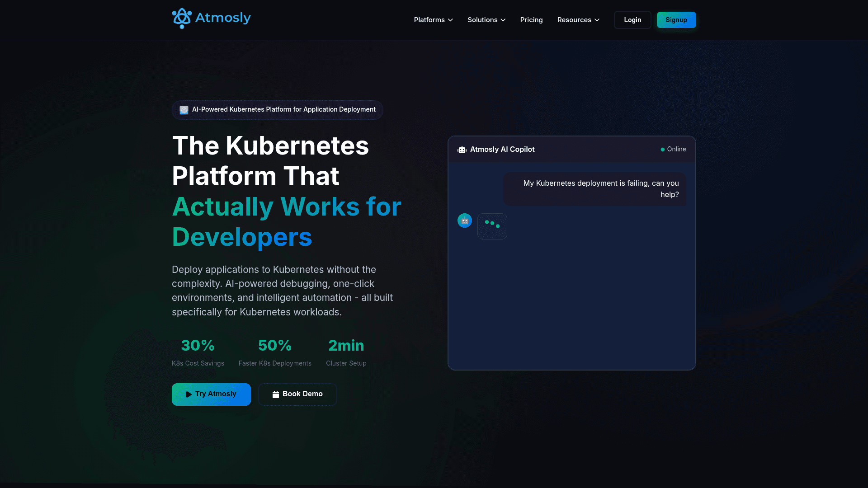Click the Try Atmosly button

coord(211,394)
